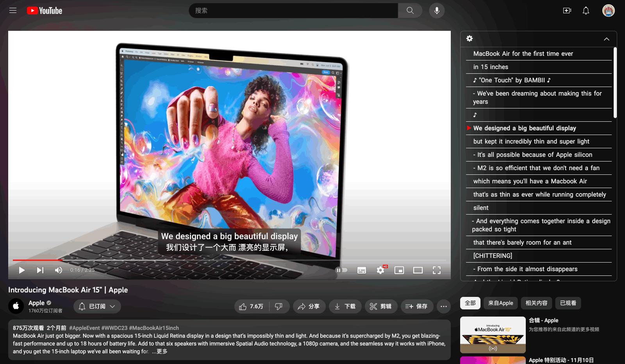Open the Apple 特别活动 video title

click(561, 360)
